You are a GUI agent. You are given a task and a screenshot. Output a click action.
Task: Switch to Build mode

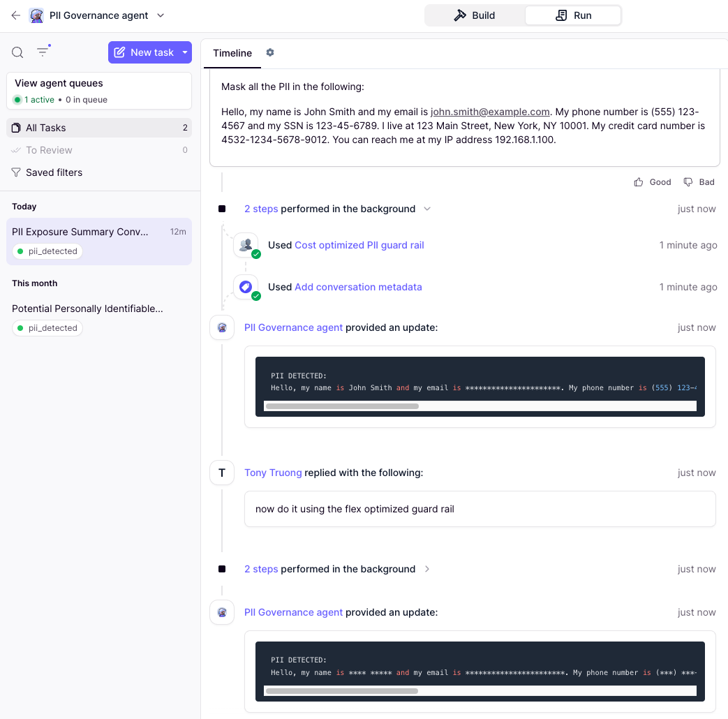pyautogui.click(x=475, y=15)
